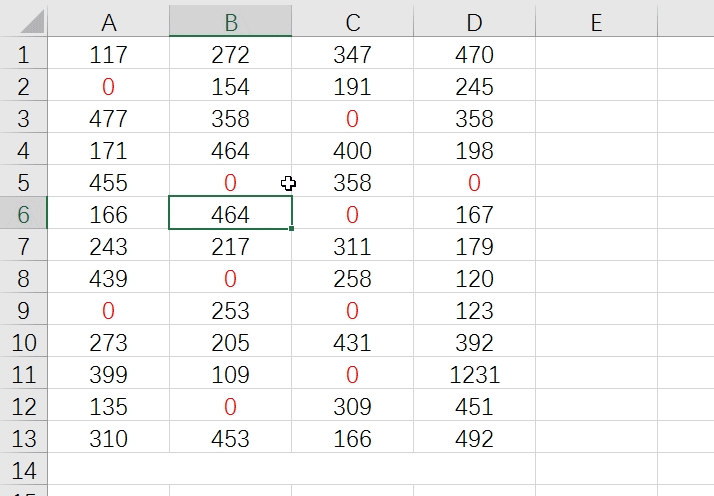The width and height of the screenshot is (714, 496).
Task: Select column B header
Action: (230, 23)
